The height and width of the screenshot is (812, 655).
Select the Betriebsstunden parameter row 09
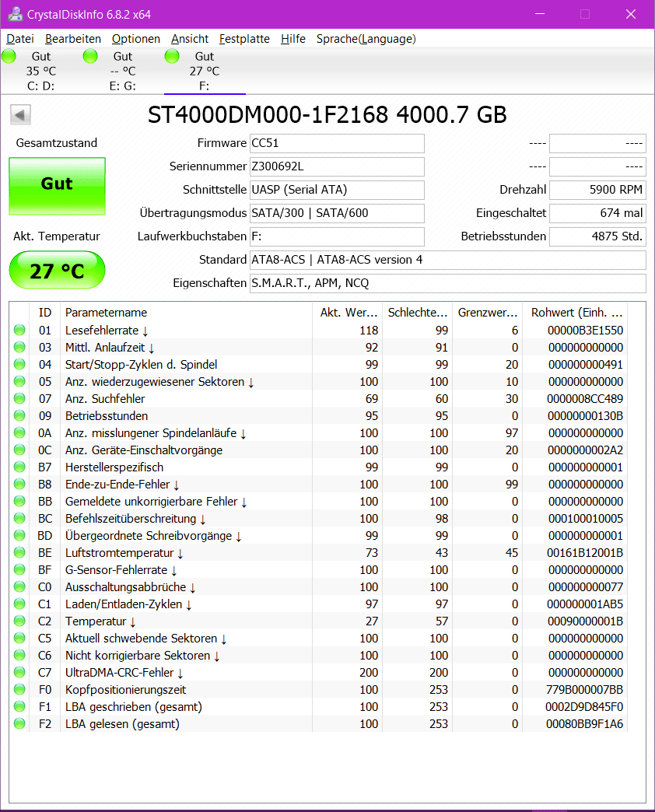(318, 415)
